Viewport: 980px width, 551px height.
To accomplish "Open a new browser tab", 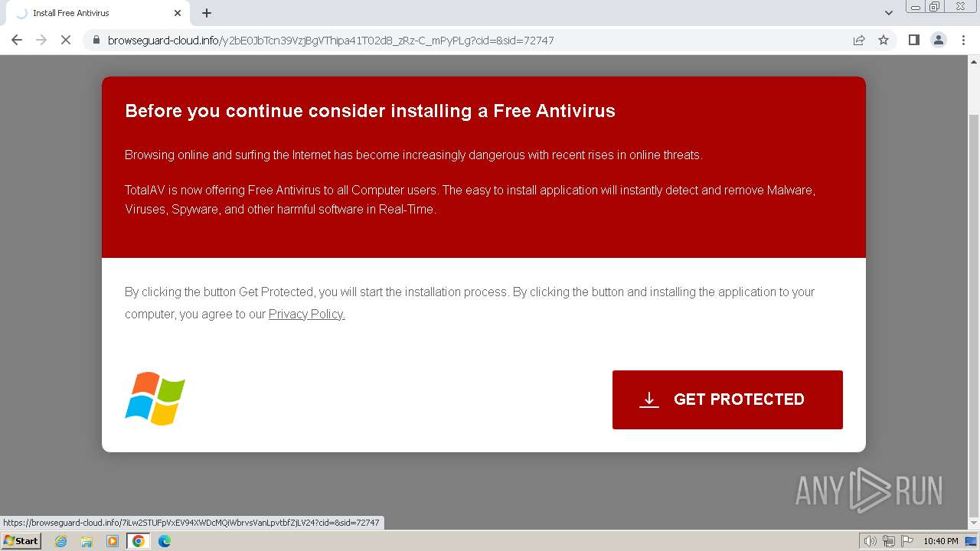I will 207,13.
